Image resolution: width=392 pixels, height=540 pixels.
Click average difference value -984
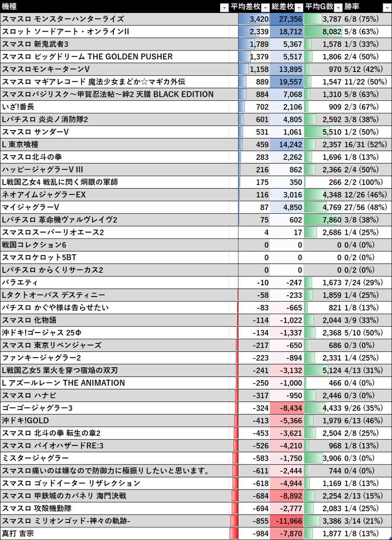tap(254, 534)
